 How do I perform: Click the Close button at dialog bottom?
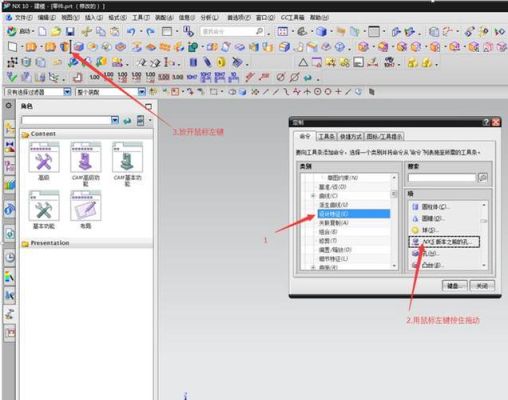482,286
